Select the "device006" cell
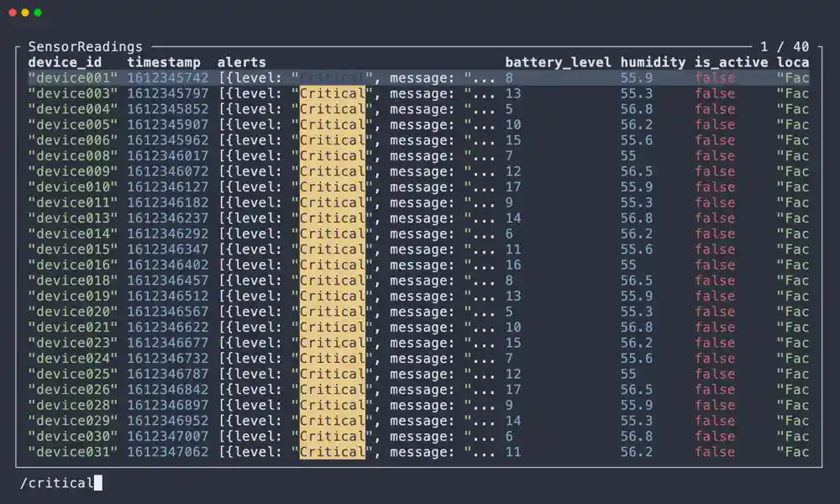The width and height of the screenshot is (840, 504). pyautogui.click(x=73, y=139)
